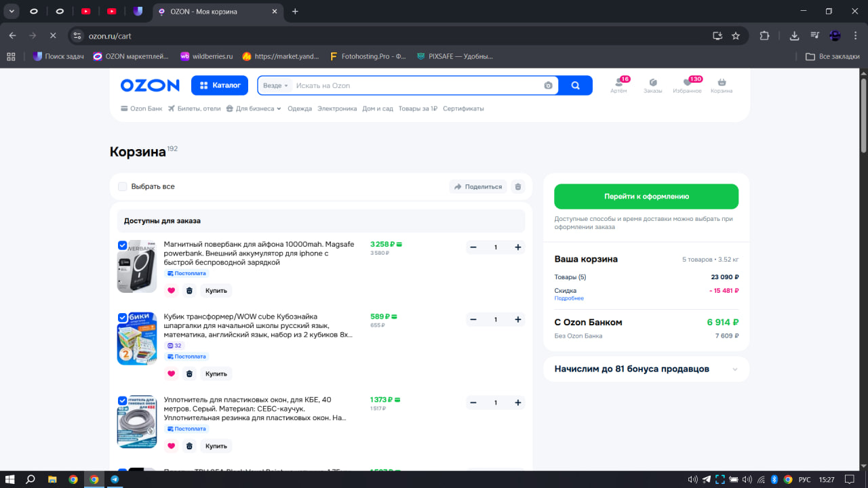Click the green Перейти к оформлению button
This screenshot has height=488, width=868.
click(x=646, y=197)
